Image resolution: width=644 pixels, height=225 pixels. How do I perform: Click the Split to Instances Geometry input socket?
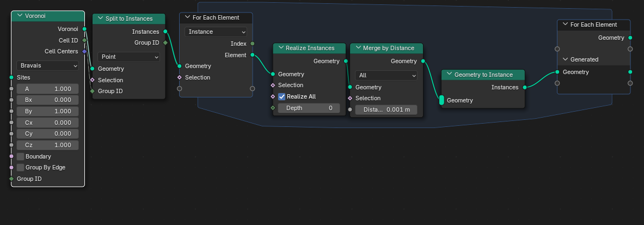pyautogui.click(x=93, y=69)
